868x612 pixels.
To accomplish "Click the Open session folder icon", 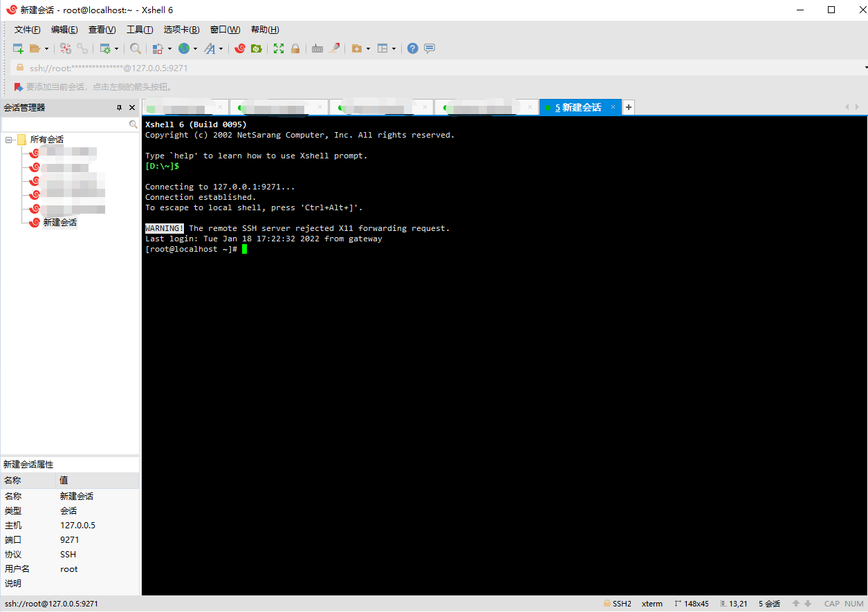I will (x=35, y=48).
